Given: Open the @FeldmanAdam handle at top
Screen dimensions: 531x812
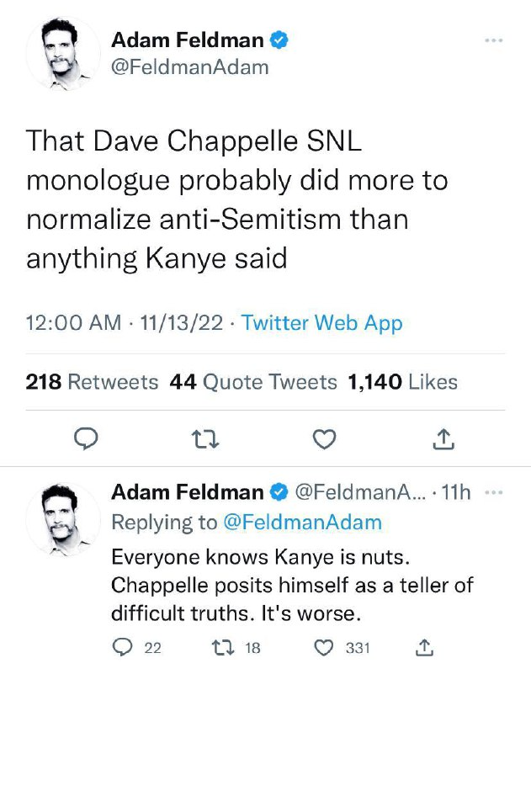Looking at the screenshot, I should point(190,67).
